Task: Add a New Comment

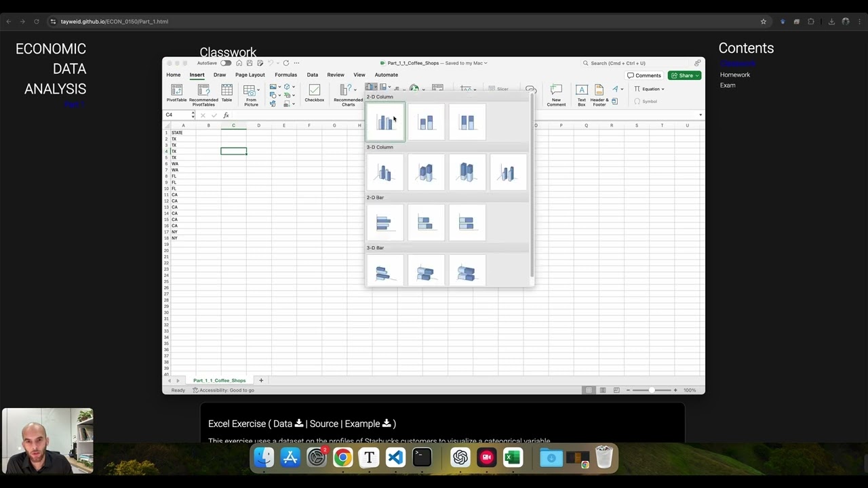Action: point(556,95)
